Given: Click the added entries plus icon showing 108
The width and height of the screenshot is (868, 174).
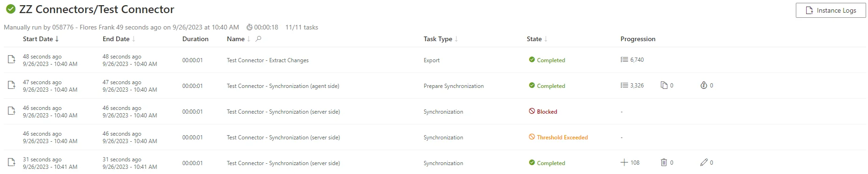Looking at the screenshot, I should pos(624,163).
